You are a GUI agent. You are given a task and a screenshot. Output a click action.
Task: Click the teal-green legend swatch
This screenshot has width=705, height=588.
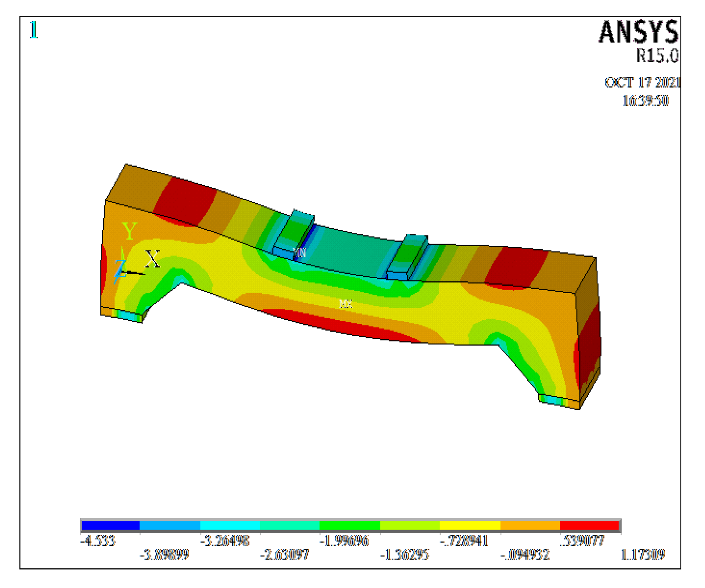click(290, 525)
